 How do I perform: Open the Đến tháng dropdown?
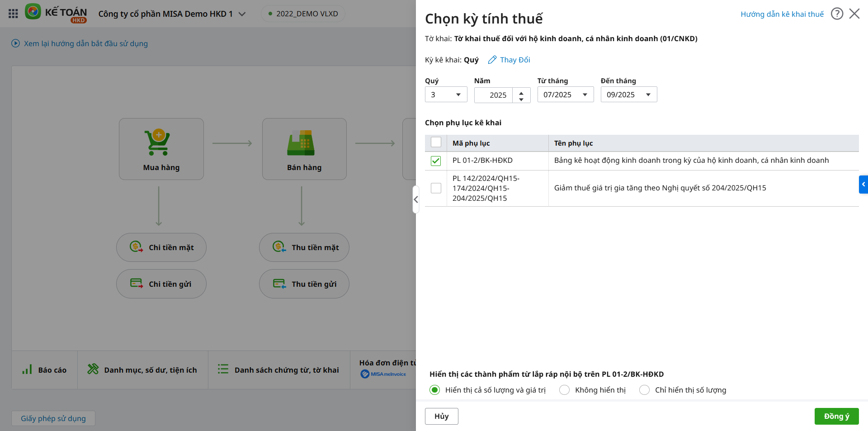point(628,95)
